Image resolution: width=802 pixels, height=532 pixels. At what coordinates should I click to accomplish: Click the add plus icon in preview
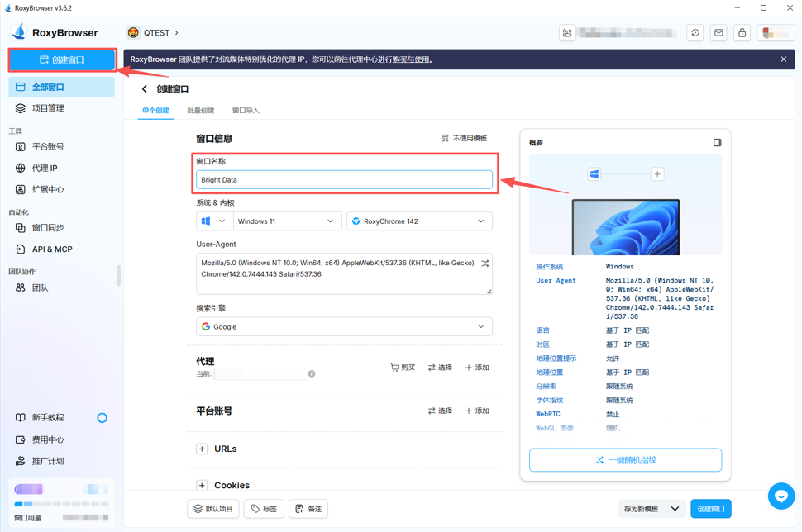(657, 174)
